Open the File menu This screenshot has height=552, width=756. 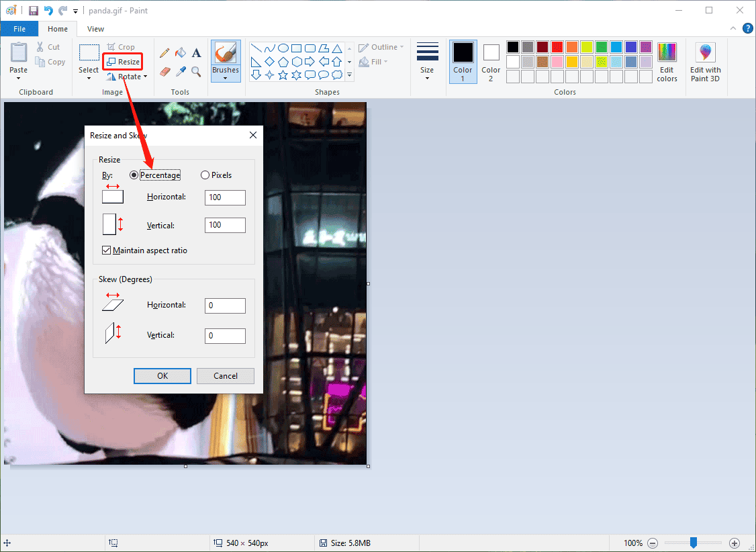pos(19,29)
